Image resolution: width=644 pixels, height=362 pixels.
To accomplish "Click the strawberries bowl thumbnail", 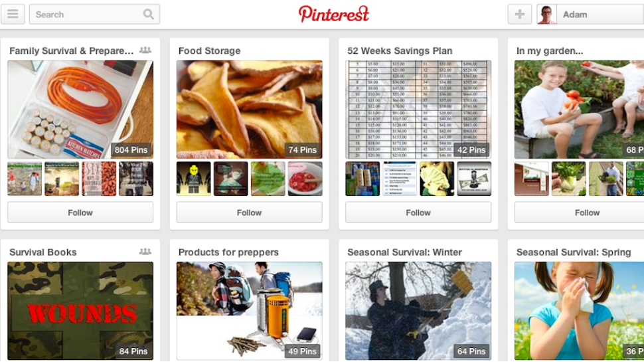I will click(305, 178).
